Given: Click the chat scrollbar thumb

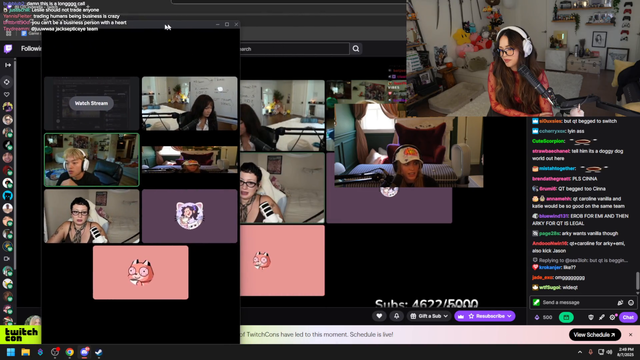Looking at the screenshot, I should tap(638, 281).
